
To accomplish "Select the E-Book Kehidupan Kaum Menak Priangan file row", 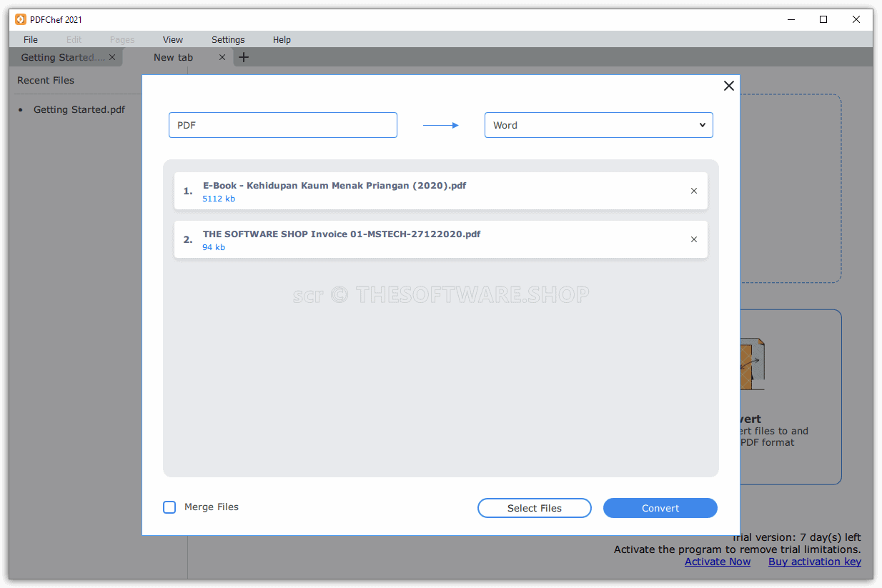I will pyautogui.click(x=441, y=191).
